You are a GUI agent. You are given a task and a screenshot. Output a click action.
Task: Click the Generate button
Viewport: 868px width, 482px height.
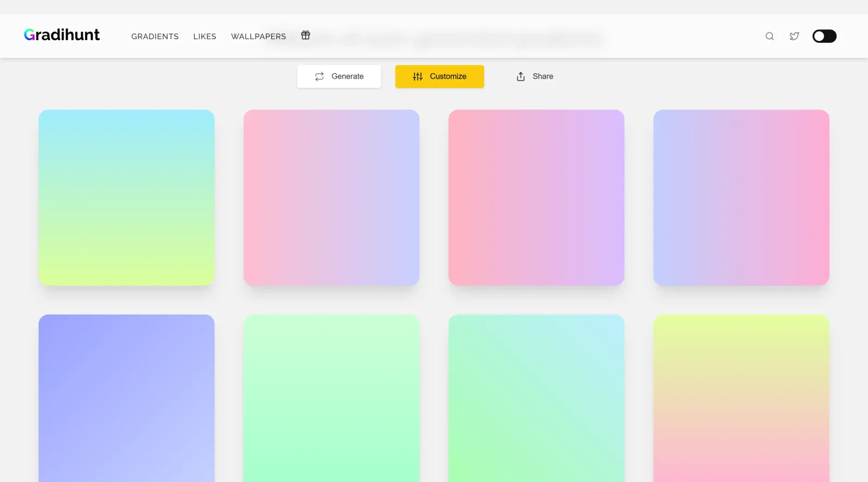[339, 76]
